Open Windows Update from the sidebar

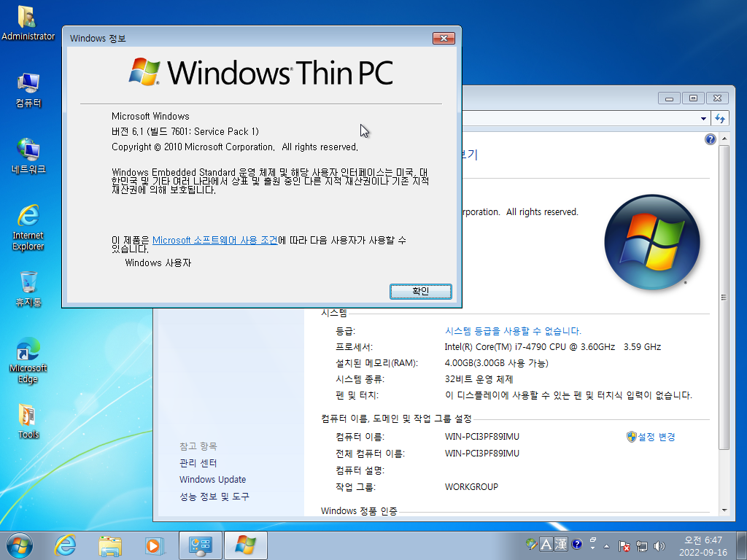pyautogui.click(x=212, y=480)
